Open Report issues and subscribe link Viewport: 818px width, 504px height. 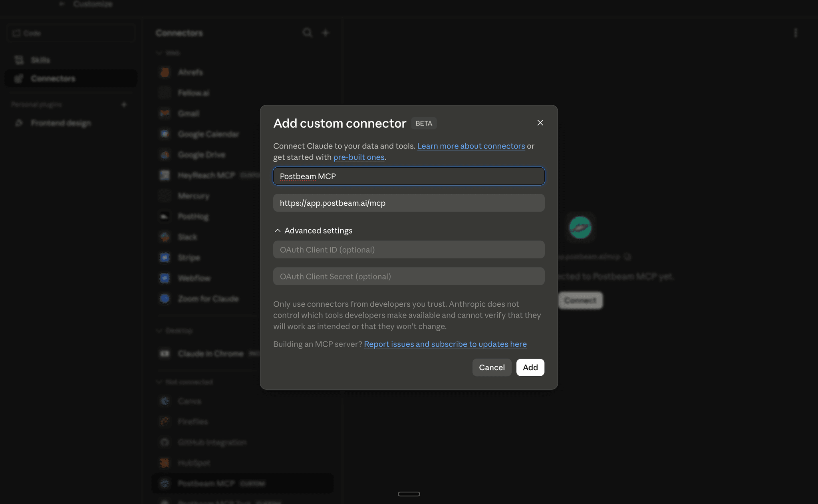pos(445,344)
